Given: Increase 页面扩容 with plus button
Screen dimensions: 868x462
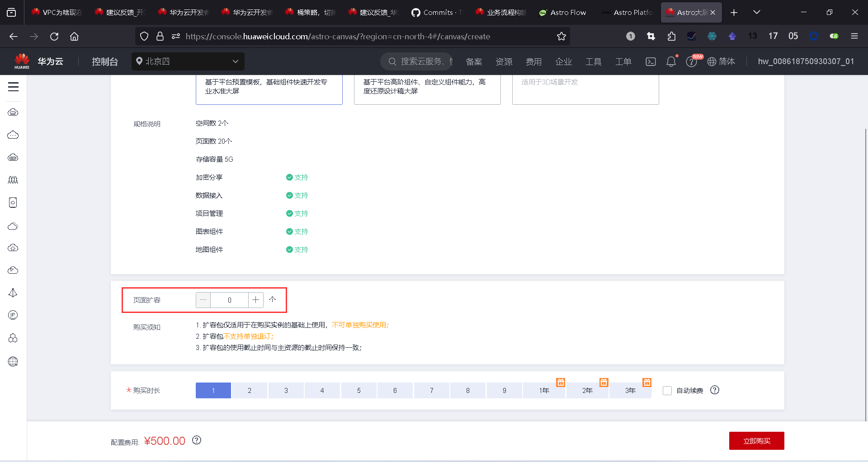Looking at the screenshot, I should point(256,300).
